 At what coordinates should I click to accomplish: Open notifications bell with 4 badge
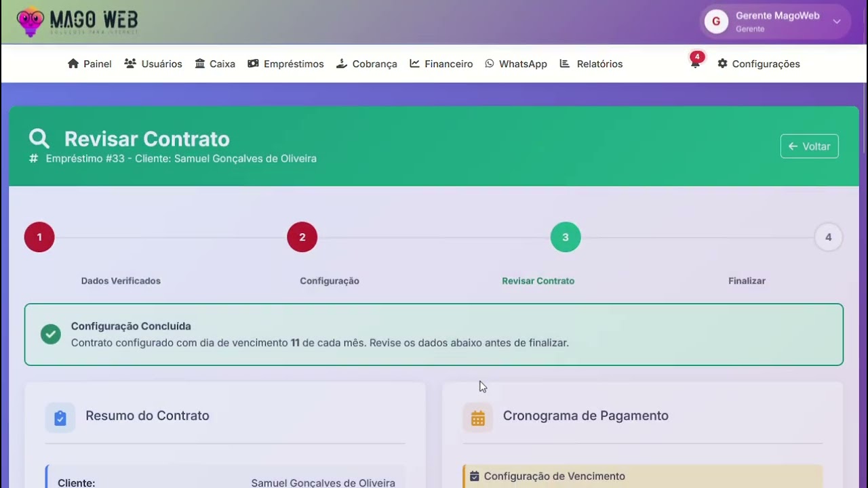click(x=696, y=62)
